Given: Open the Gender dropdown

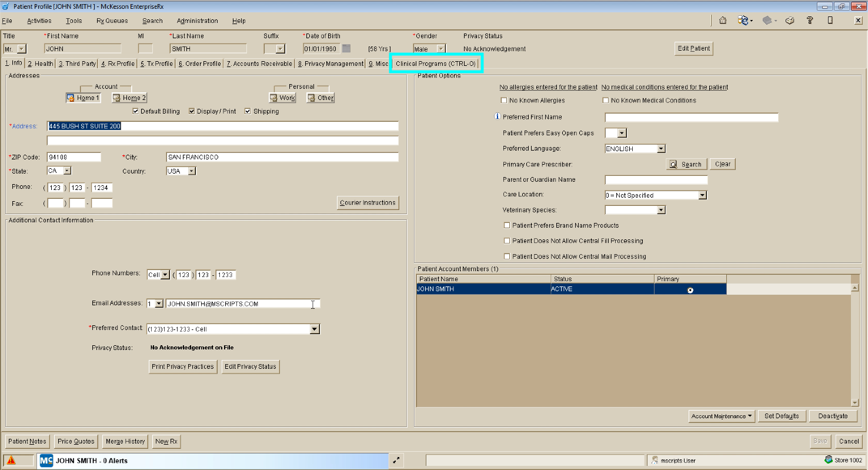Looking at the screenshot, I should (x=441, y=49).
